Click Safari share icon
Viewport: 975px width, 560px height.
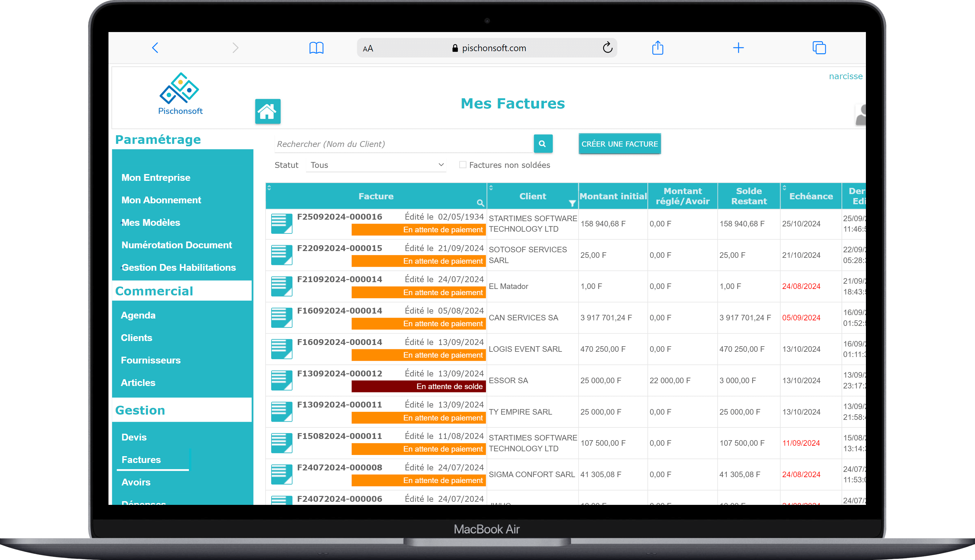(x=658, y=48)
